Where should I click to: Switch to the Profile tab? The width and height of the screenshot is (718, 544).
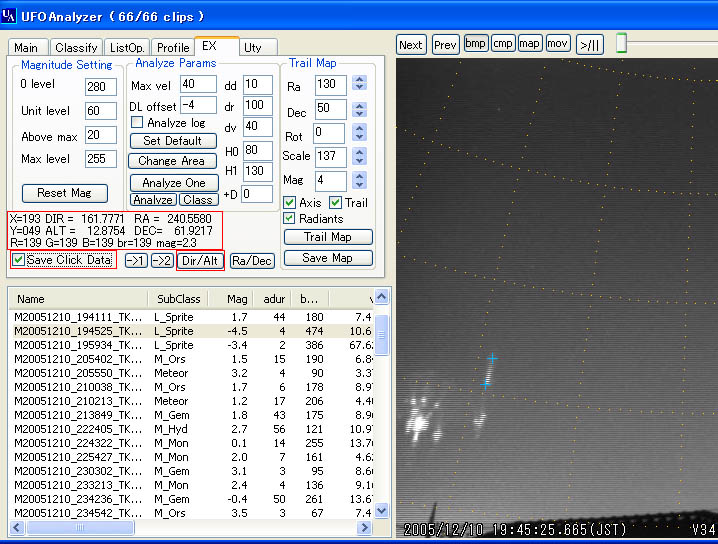(173, 48)
